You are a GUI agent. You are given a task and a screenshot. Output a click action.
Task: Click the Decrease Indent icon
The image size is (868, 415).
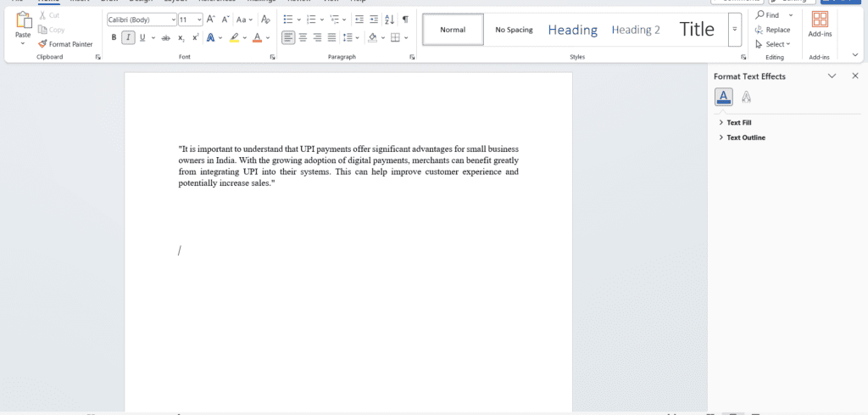pos(359,20)
